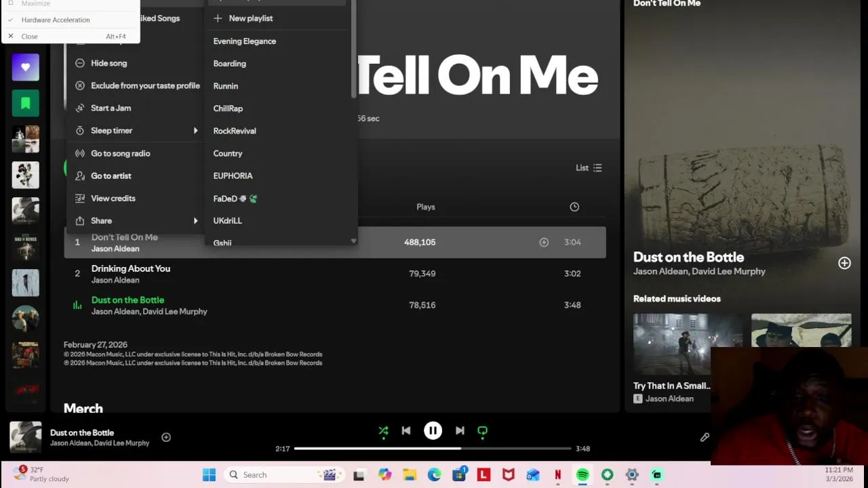Screen dimensions: 868x488
Task: Click the now-playing album thumbnail in player bar
Action: tap(26, 437)
